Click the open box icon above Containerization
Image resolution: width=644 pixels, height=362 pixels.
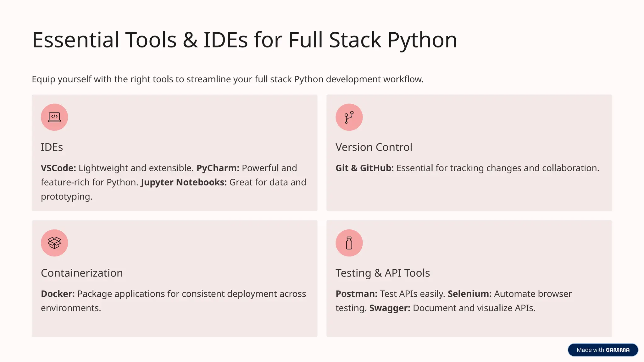(x=54, y=243)
